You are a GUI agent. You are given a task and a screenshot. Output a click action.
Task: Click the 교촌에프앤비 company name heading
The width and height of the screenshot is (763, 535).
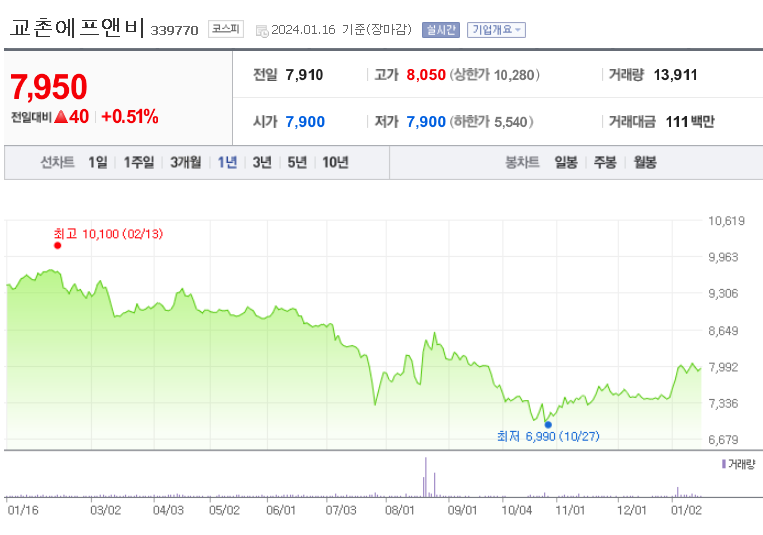pos(77,28)
